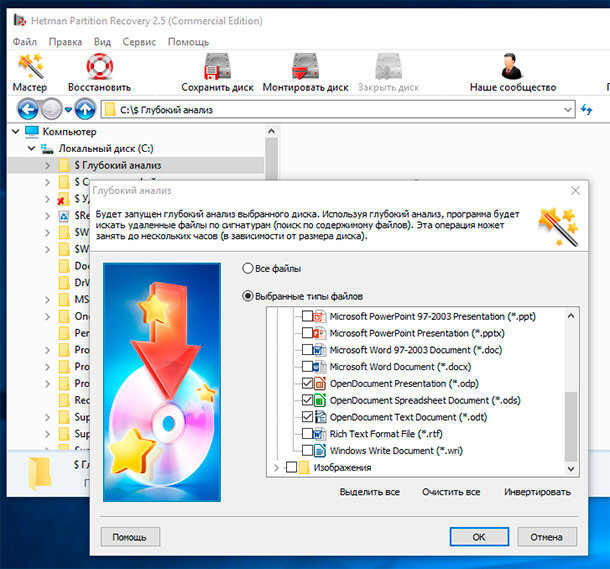The image size is (610, 569).
Task: Expand the $Re recycle folder node
Action: pos(47,216)
